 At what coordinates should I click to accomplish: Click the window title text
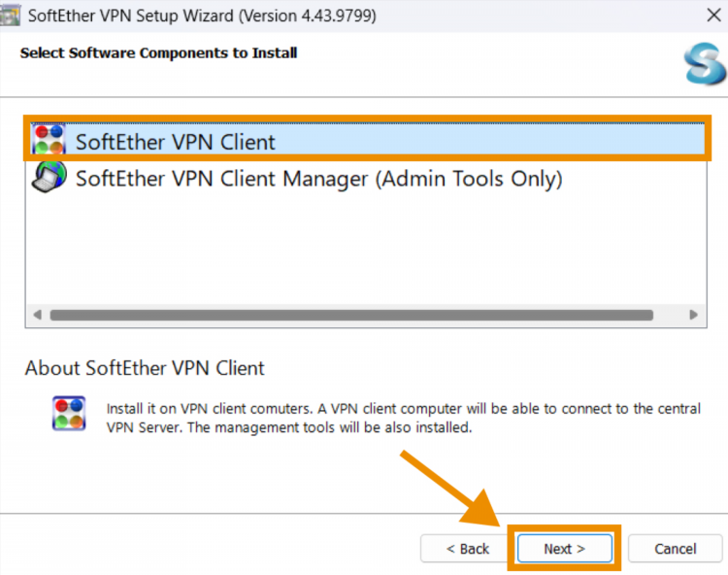tap(202, 16)
